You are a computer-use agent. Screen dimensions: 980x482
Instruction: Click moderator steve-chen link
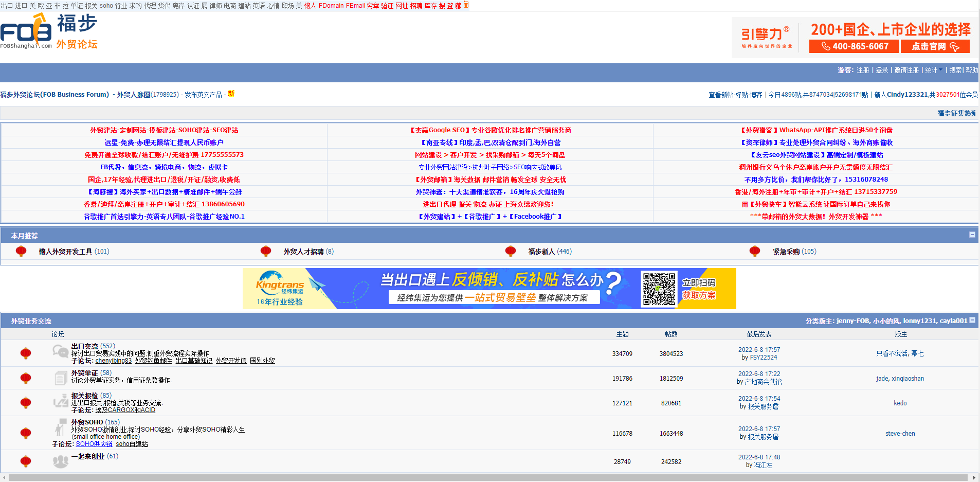[x=900, y=434]
